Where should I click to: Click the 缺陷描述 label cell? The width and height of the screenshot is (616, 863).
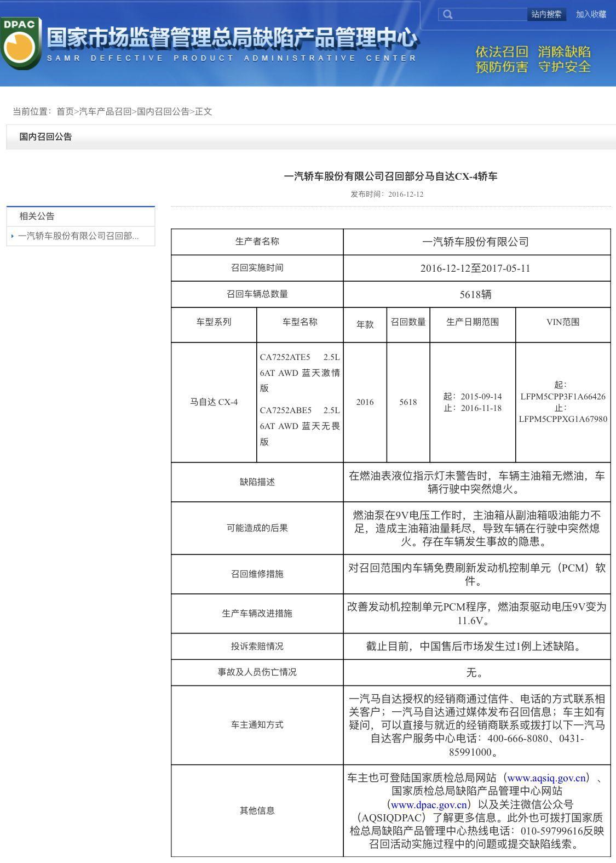click(x=257, y=482)
